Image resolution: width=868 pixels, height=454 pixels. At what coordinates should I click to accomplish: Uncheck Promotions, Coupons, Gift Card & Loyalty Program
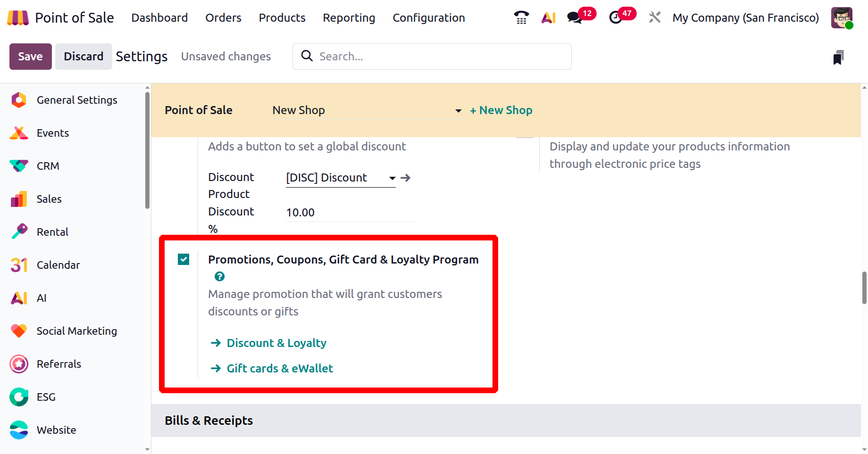point(184,259)
